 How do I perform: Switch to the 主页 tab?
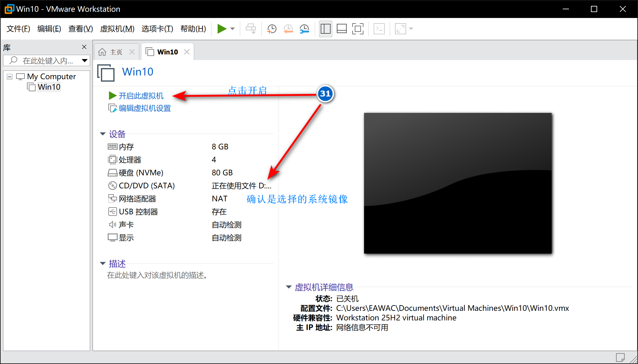click(x=116, y=52)
